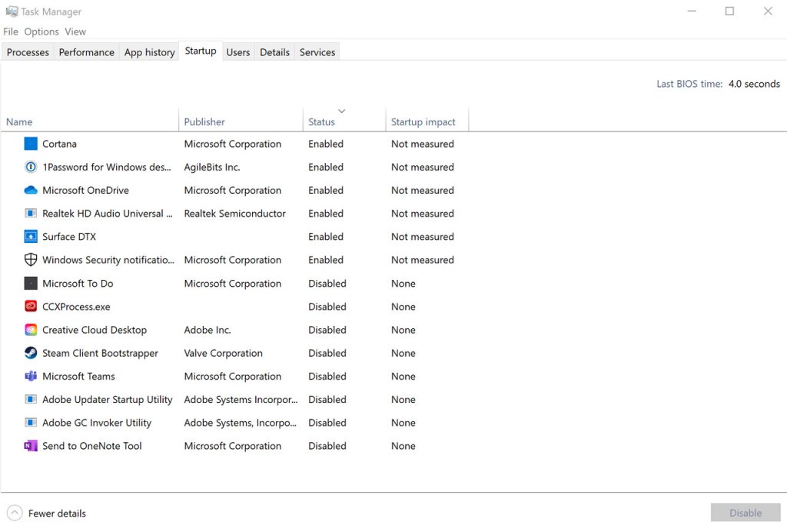Screen dimensions: 787x532
Task: Close the Task Manager window
Action: [768, 11]
